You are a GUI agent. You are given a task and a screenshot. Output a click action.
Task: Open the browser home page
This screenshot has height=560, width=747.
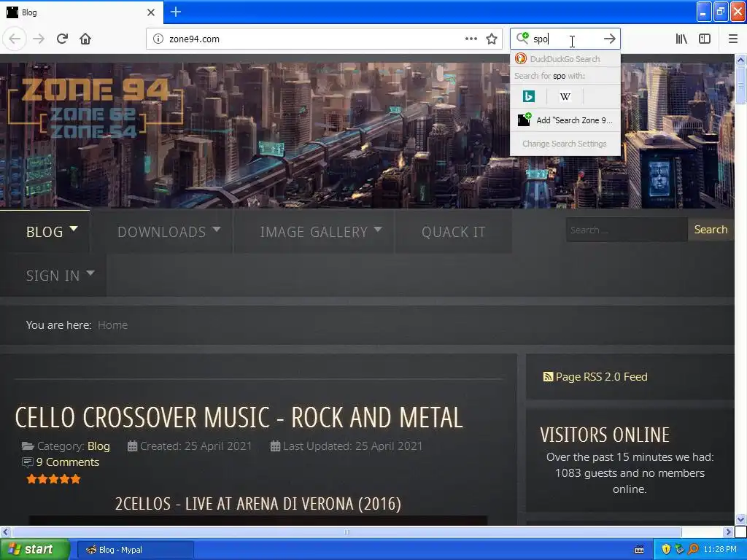coord(85,39)
